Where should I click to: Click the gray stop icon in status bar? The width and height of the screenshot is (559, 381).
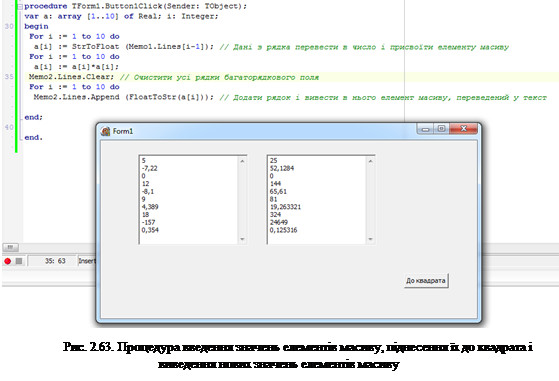point(19,261)
